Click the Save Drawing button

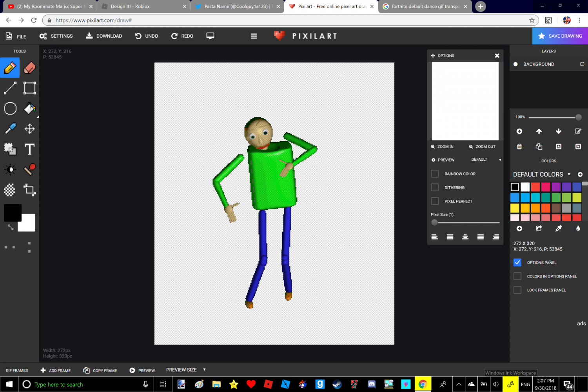(560, 36)
